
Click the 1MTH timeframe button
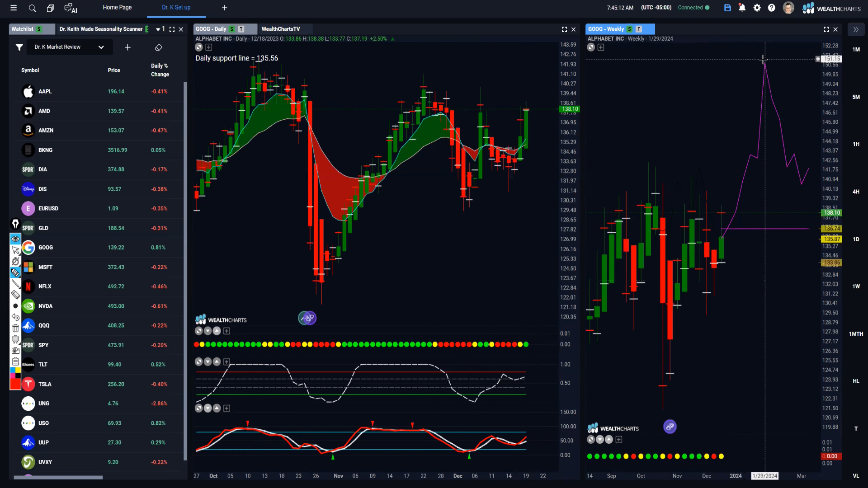coord(856,334)
